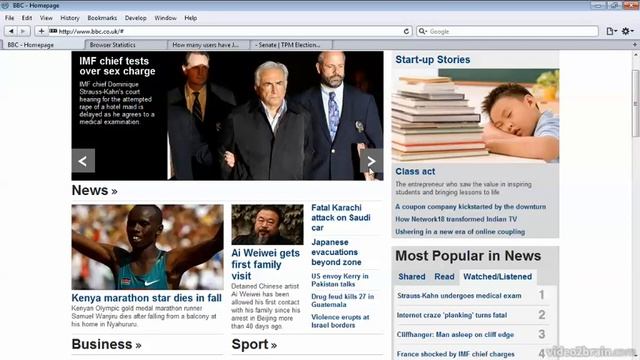Select the Read tab in Most Popular
The height and width of the screenshot is (360, 640).
point(444,277)
